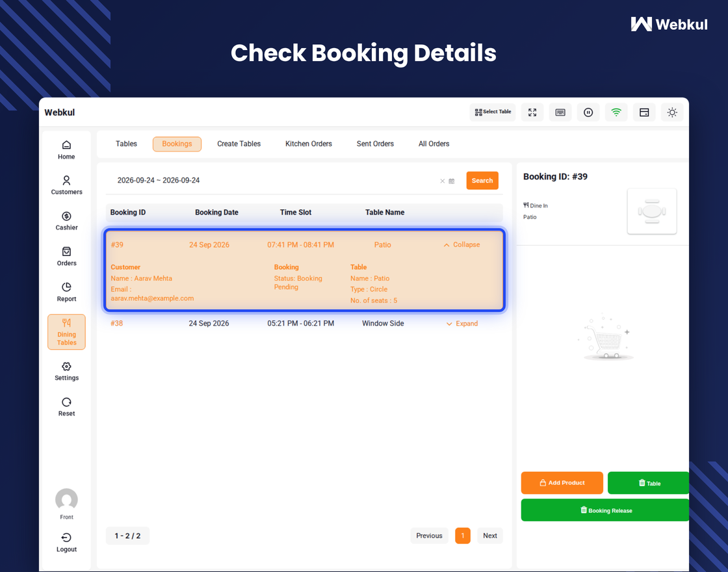Screen dimensions: 728x572
Task: Go to Orders in sidebar
Action: tap(66, 257)
